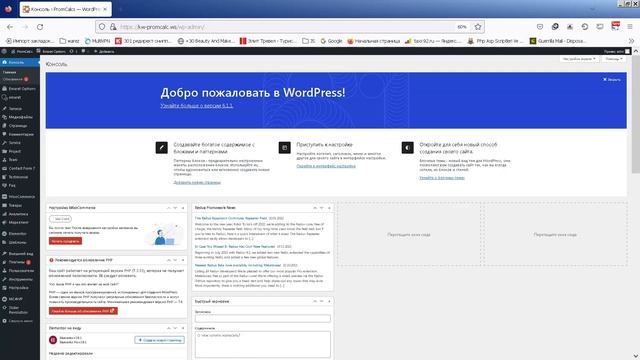
Task: Open Комментарии in the admin sidebar
Action: point(21,134)
